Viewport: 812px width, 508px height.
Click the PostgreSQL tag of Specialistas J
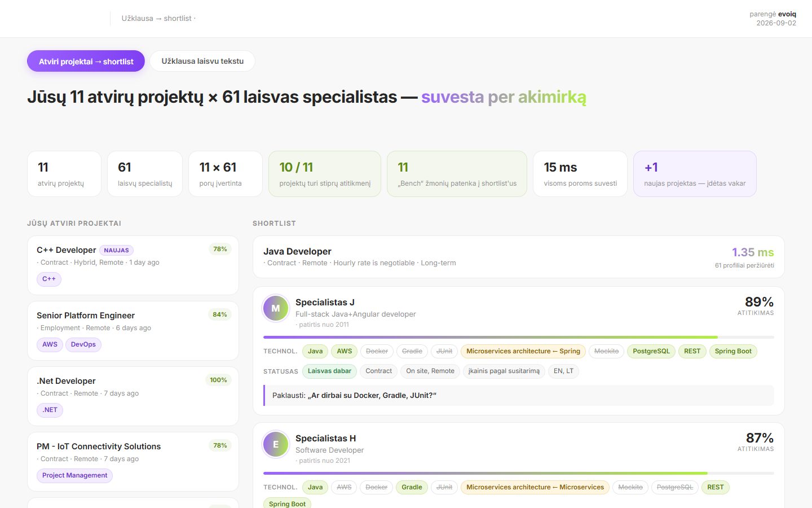click(x=651, y=351)
